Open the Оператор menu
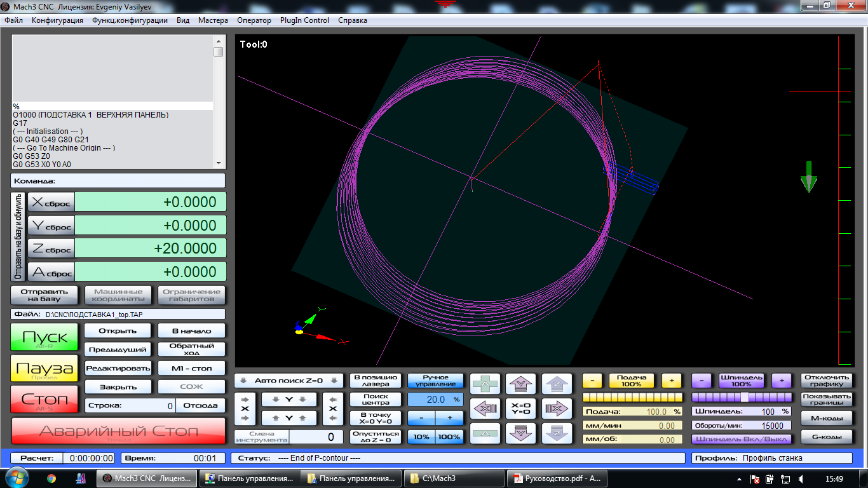868x488 pixels. click(x=254, y=20)
